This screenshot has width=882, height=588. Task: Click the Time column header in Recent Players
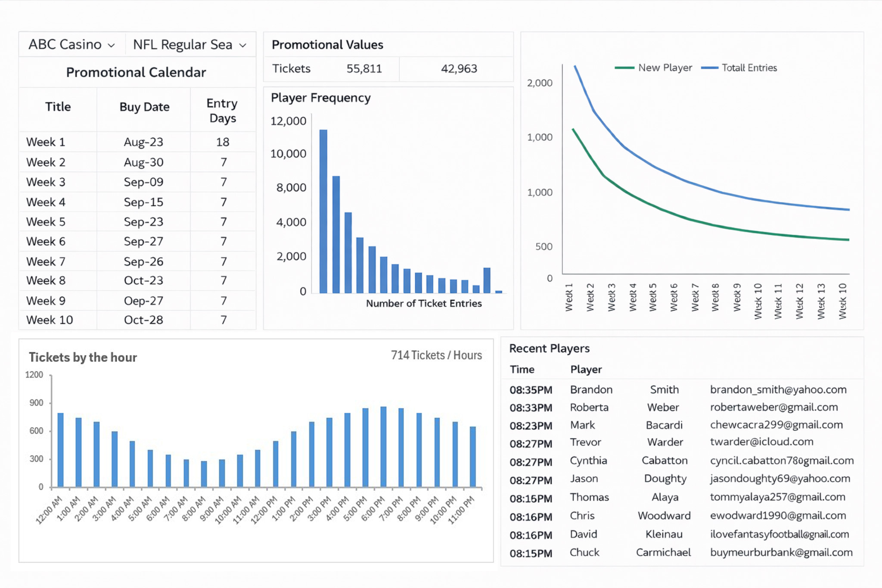pos(522,369)
